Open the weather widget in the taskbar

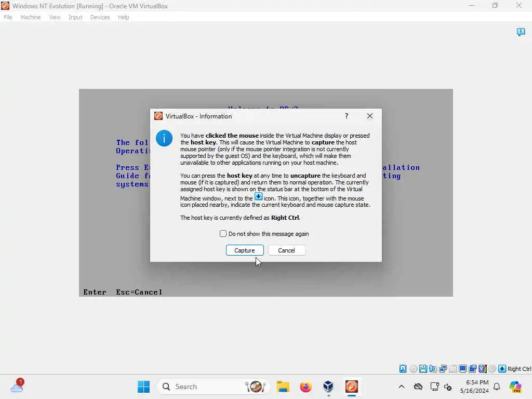coord(17,386)
